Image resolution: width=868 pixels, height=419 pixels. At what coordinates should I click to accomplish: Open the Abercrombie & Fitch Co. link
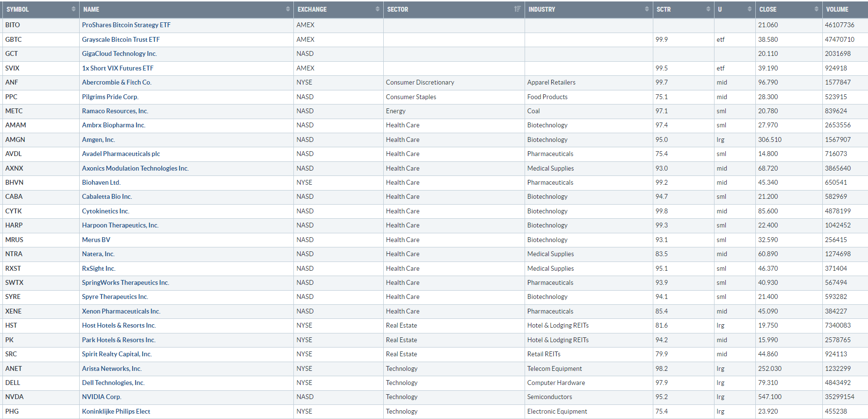117,82
